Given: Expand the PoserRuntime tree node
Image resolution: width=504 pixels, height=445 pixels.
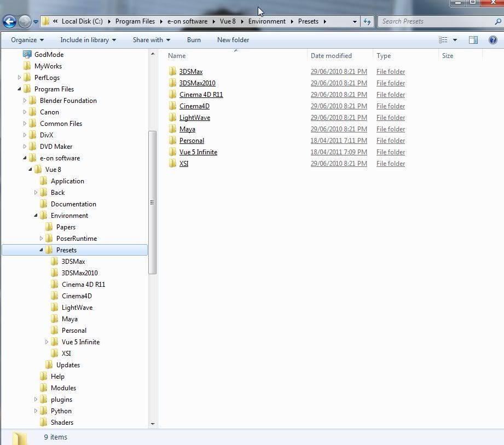Looking at the screenshot, I should point(41,239).
